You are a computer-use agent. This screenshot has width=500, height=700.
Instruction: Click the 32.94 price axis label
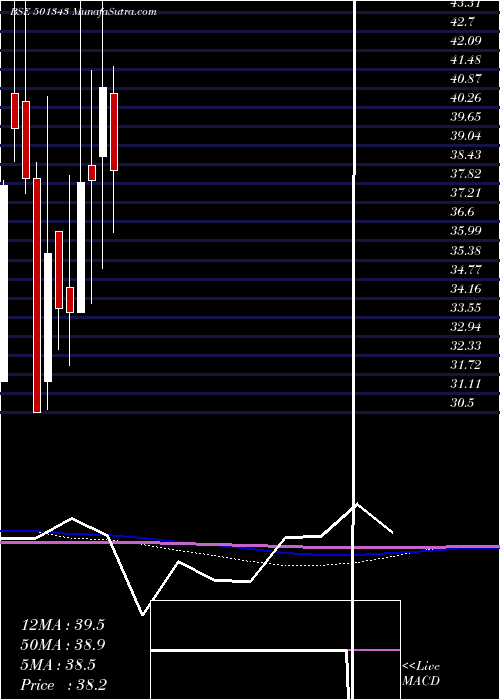click(466, 327)
